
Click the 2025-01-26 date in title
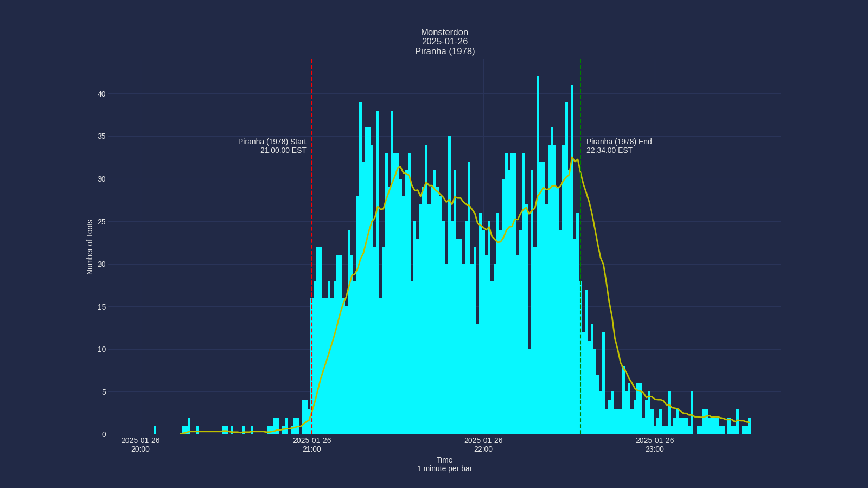[444, 41]
